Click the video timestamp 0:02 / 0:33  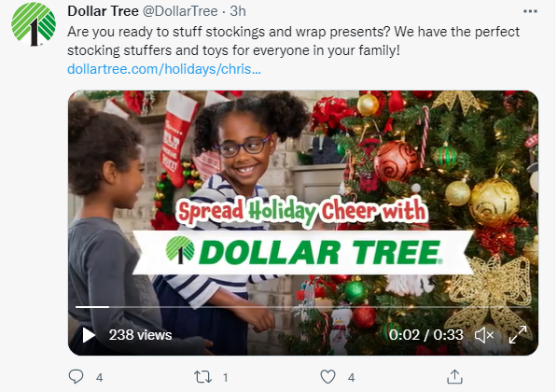pos(426,335)
